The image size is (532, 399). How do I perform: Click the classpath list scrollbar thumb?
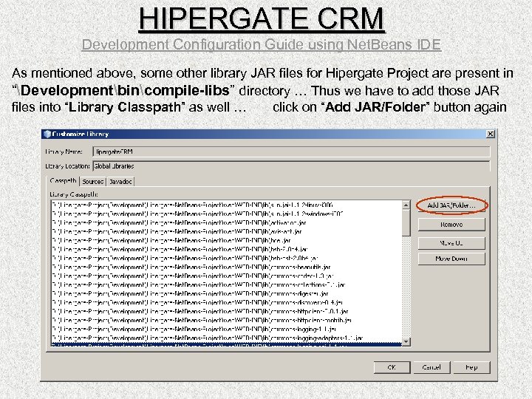(x=406, y=222)
